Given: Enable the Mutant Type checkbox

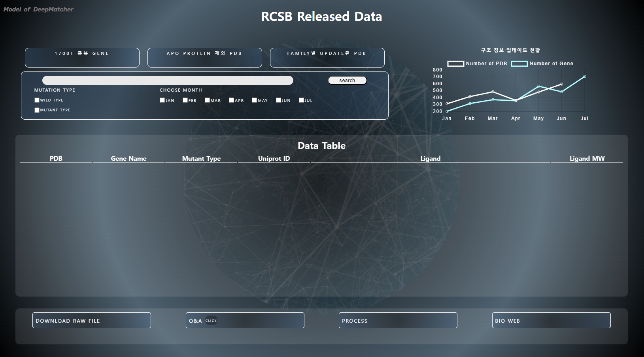Looking at the screenshot, I should pyautogui.click(x=37, y=110).
